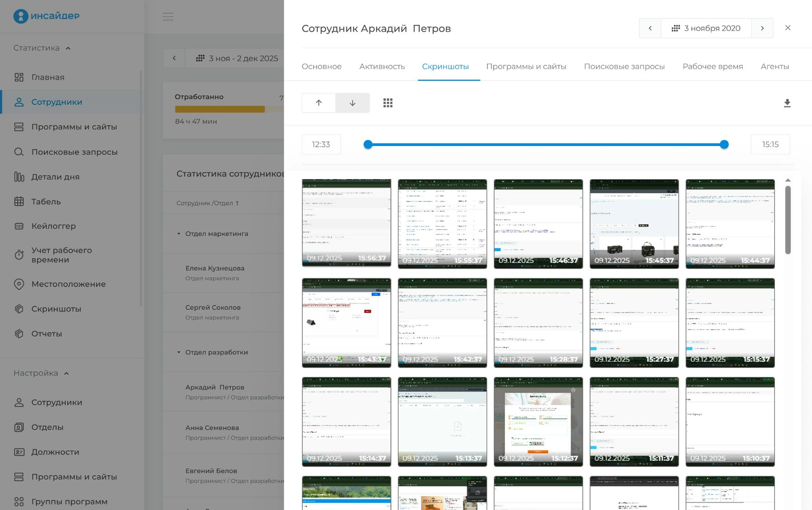
Task: Go to next day arrow
Action: coord(762,28)
